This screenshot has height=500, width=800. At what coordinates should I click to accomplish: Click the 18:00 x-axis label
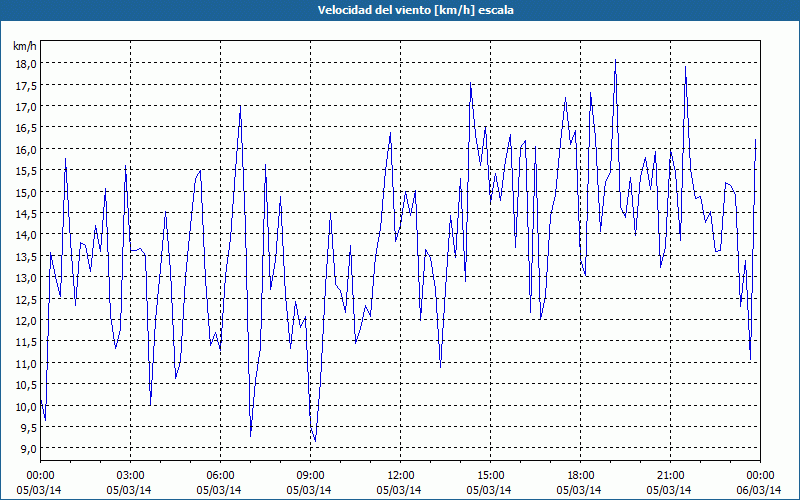click(x=580, y=476)
